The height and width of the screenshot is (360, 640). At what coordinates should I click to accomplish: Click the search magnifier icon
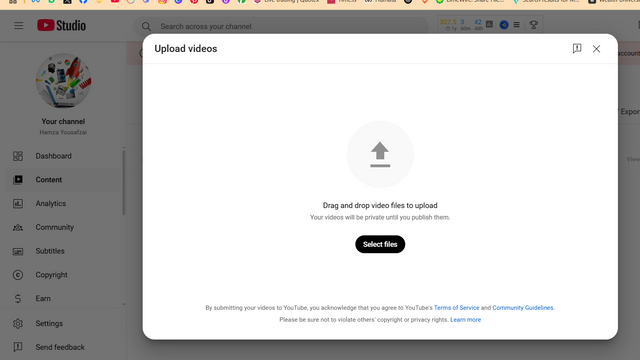click(x=146, y=27)
